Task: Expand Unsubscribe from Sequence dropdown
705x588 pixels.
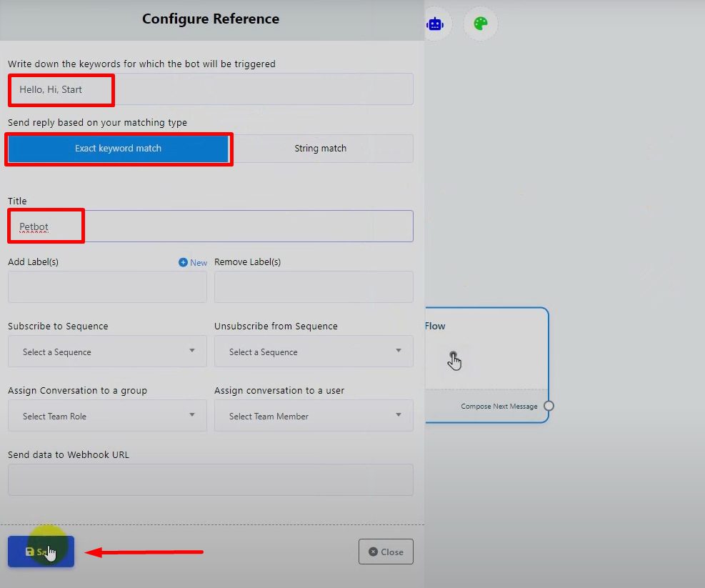Action: pos(314,352)
